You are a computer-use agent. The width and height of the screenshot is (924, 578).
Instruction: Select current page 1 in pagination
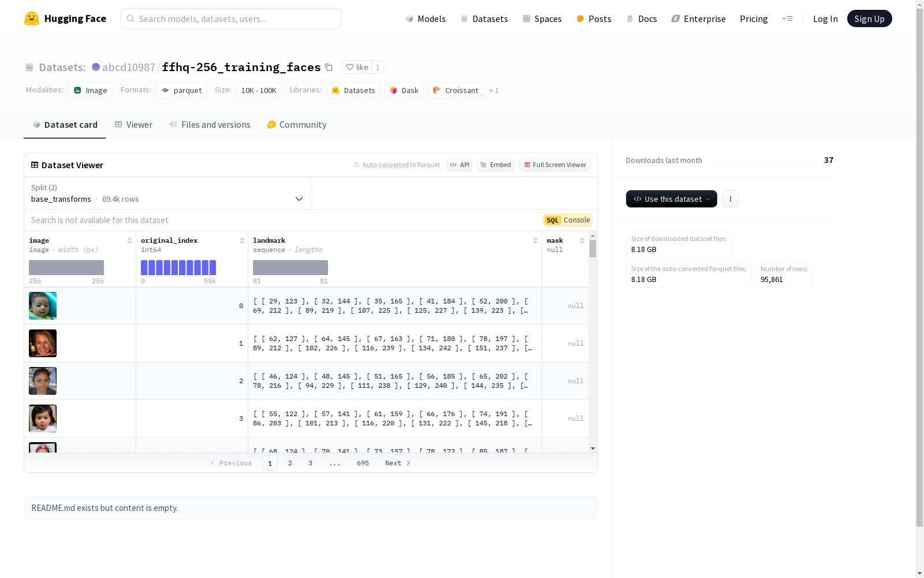(x=270, y=463)
